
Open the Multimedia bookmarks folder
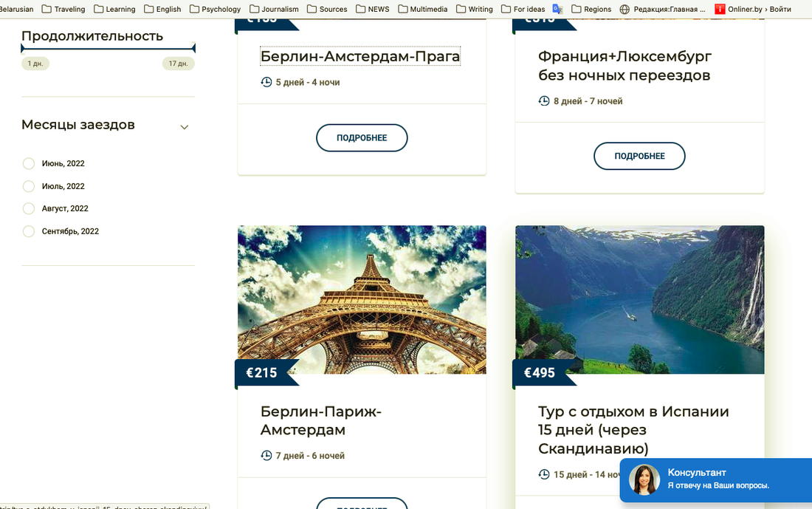click(422, 9)
